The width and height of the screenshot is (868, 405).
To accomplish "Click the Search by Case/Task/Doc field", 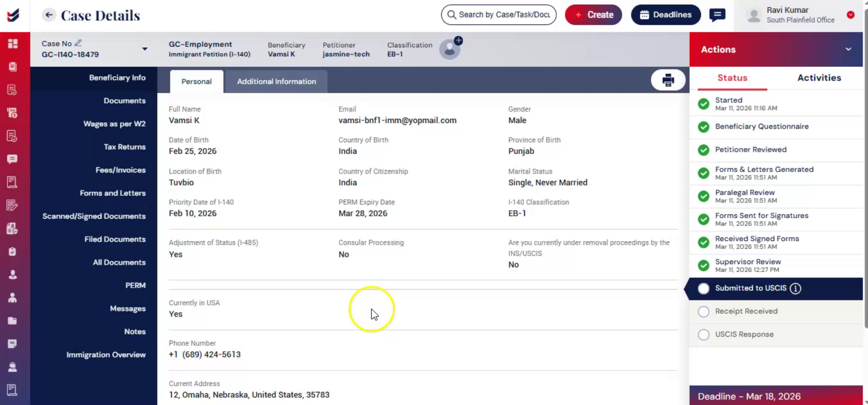I will (498, 15).
